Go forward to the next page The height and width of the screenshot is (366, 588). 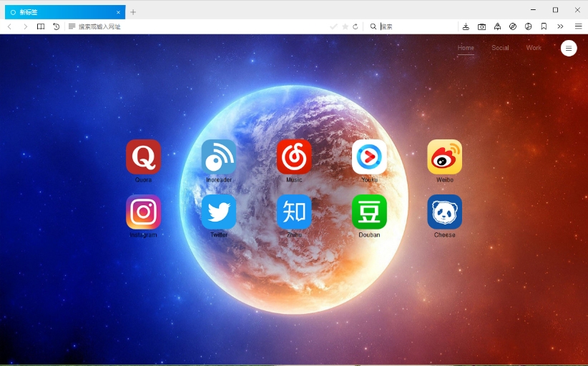(x=25, y=26)
